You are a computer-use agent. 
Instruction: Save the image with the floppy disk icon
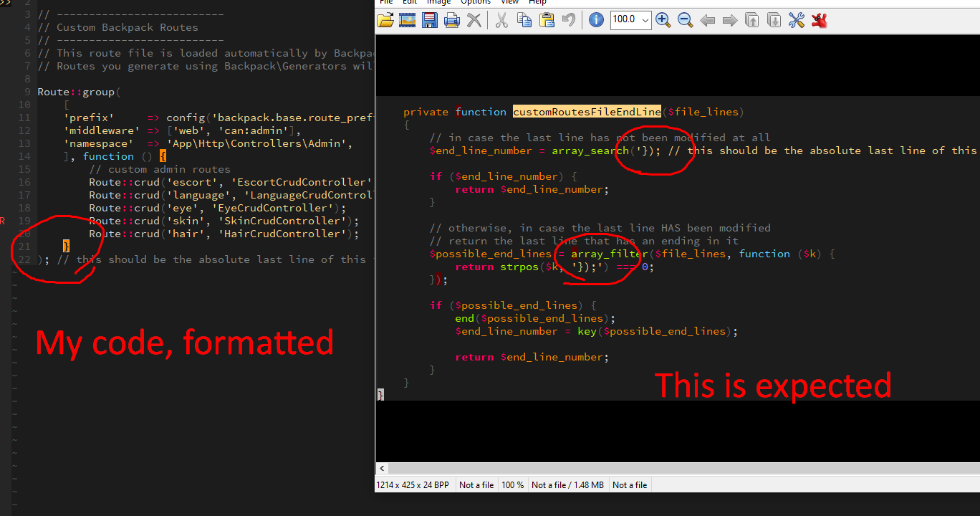[x=429, y=19]
